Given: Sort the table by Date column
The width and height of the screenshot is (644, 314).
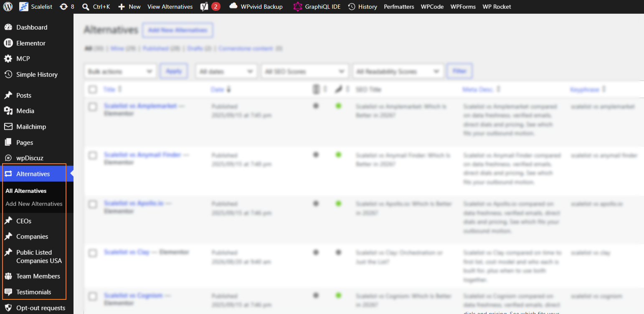Looking at the screenshot, I should (221, 89).
